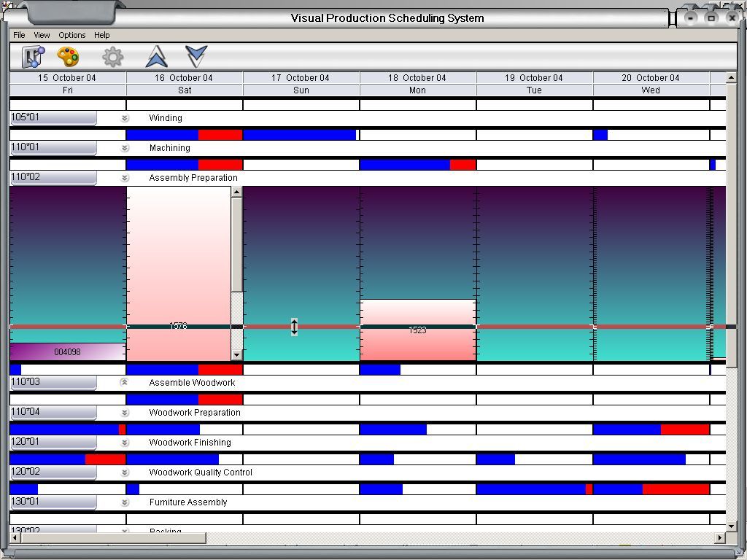The image size is (747, 560).
Task: Expand the Winding row chevron
Action: coord(124,118)
